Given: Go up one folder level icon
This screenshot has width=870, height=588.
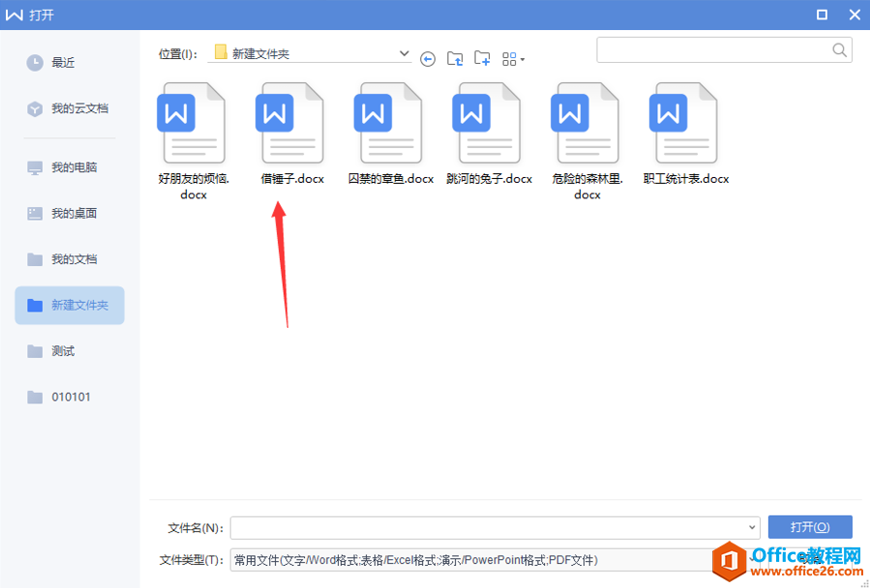Looking at the screenshot, I should 455,58.
